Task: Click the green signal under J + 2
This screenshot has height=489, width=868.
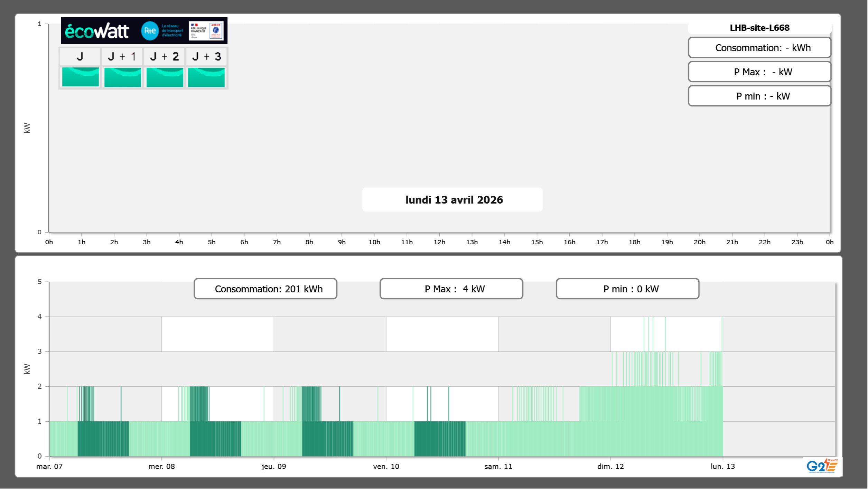Action: pyautogui.click(x=165, y=77)
